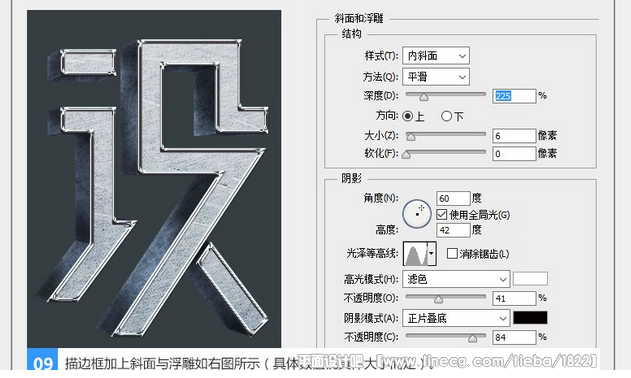631x378 pixels.
Task: Click the highlight opacity field showing 41
Action: tap(514, 298)
